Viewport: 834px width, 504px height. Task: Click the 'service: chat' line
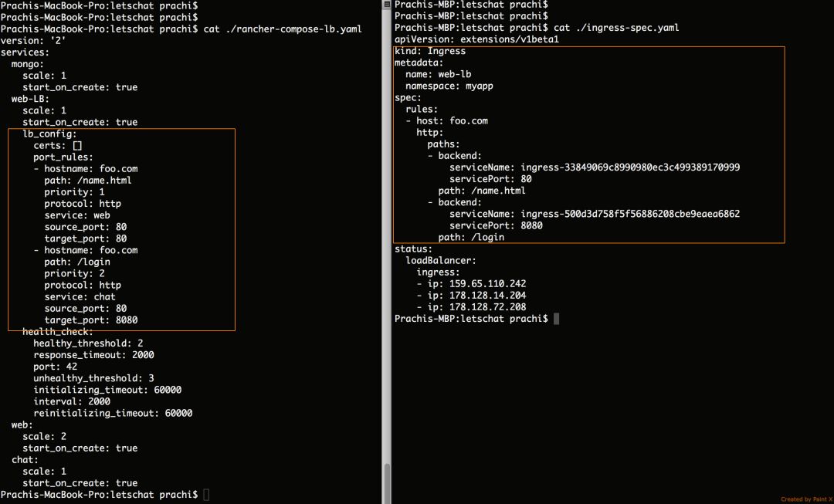(80, 297)
